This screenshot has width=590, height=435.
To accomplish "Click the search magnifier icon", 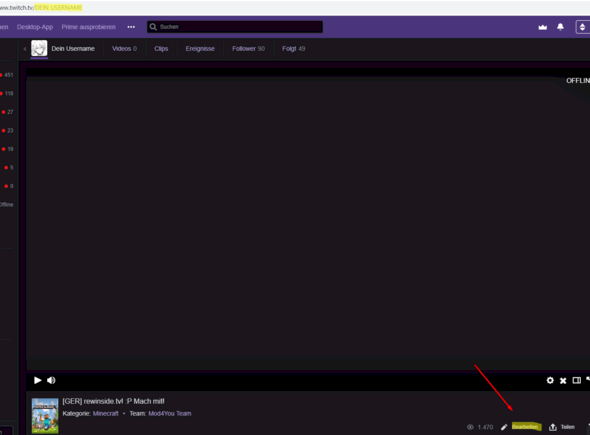I will pos(153,27).
